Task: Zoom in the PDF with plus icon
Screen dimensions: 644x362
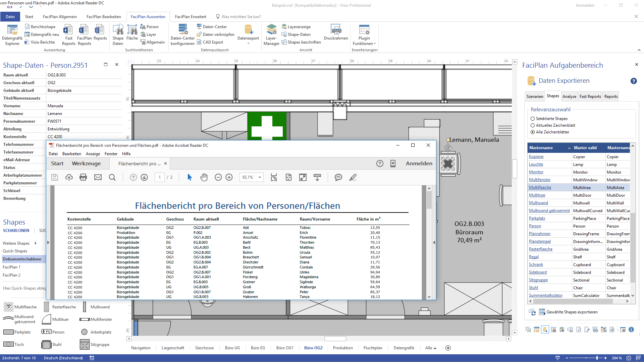Action: [x=229, y=177]
